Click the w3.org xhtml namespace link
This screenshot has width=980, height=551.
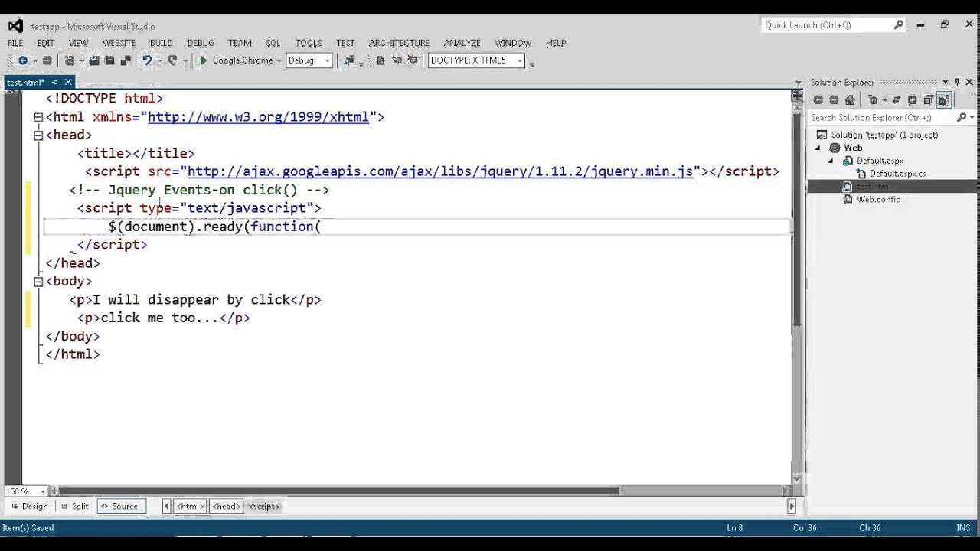click(x=258, y=117)
